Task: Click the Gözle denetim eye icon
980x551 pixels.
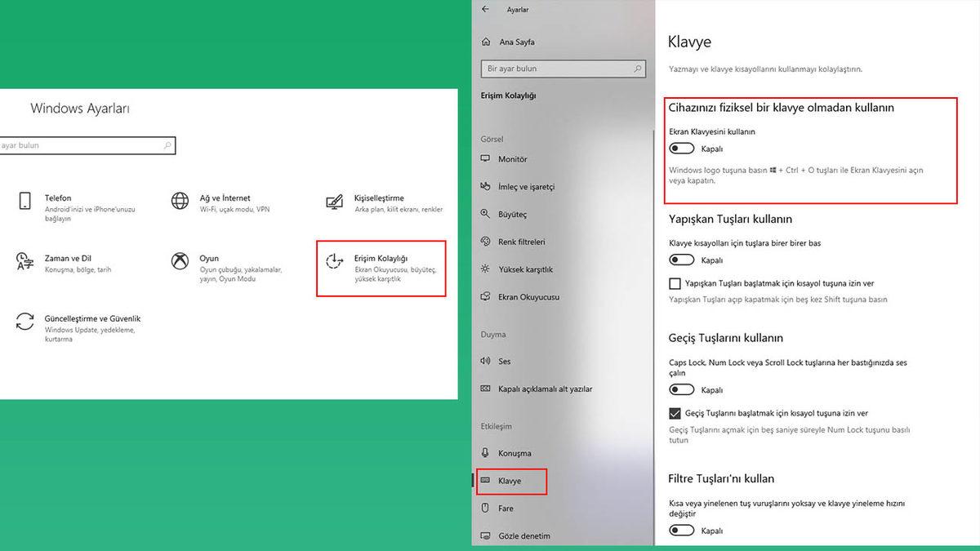Action: coord(484,535)
